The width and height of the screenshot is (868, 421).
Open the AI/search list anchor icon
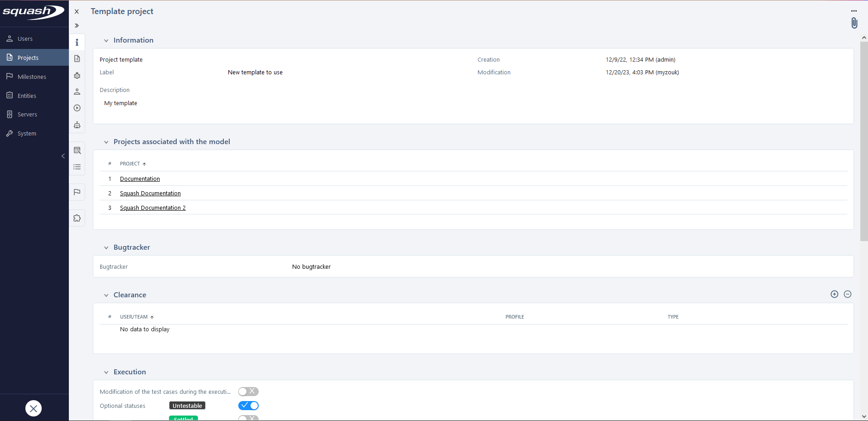click(77, 150)
